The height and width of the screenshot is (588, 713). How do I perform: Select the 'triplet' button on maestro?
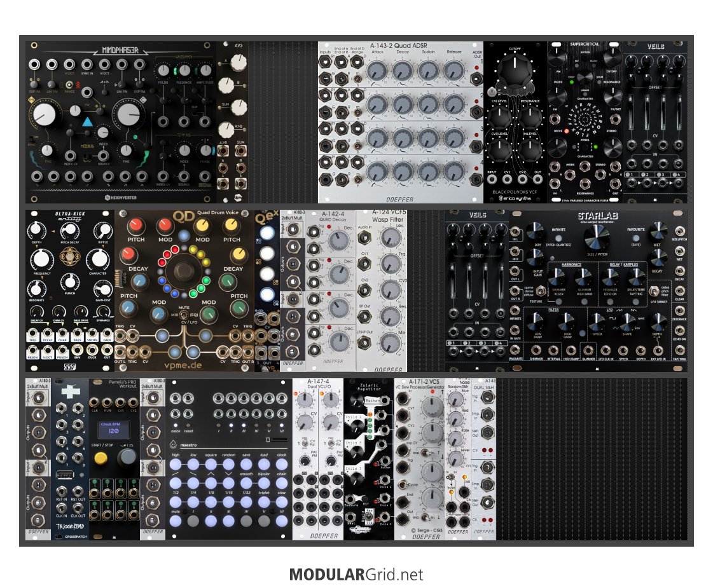(264, 502)
